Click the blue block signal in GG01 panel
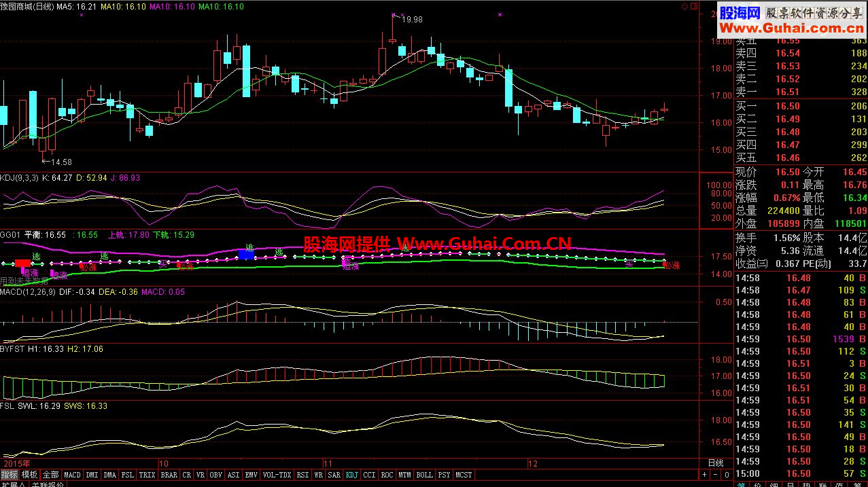This screenshot has width=868, height=487. click(246, 255)
